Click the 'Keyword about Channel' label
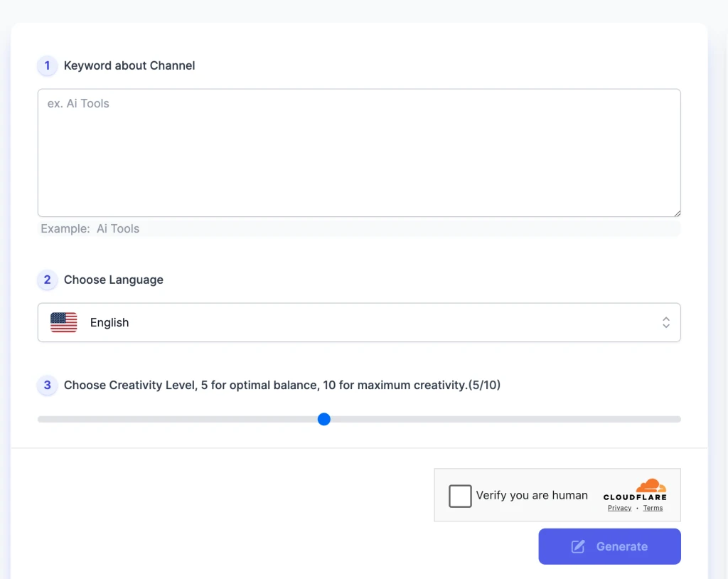The height and width of the screenshot is (579, 728). [129, 66]
